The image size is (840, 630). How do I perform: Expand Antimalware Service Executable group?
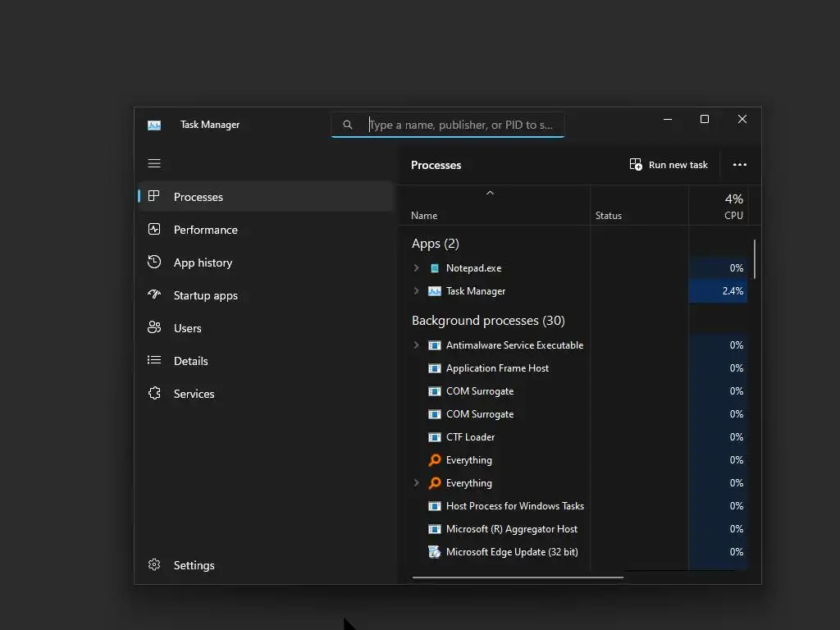tap(416, 345)
